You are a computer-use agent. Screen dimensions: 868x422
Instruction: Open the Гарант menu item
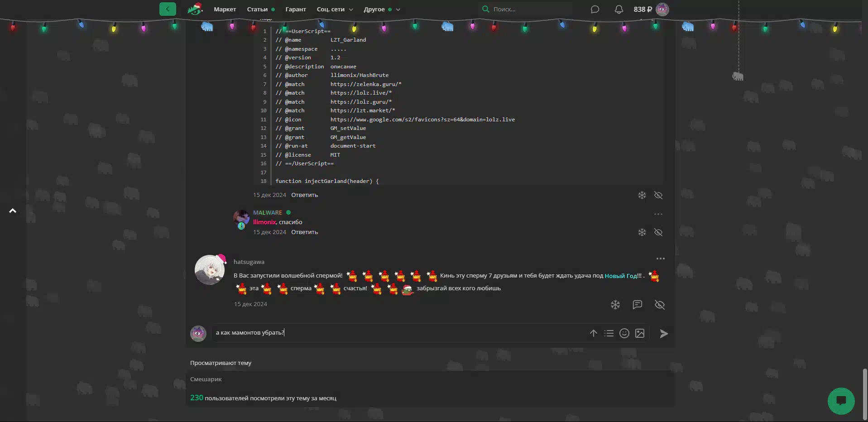tap(295, 10)
